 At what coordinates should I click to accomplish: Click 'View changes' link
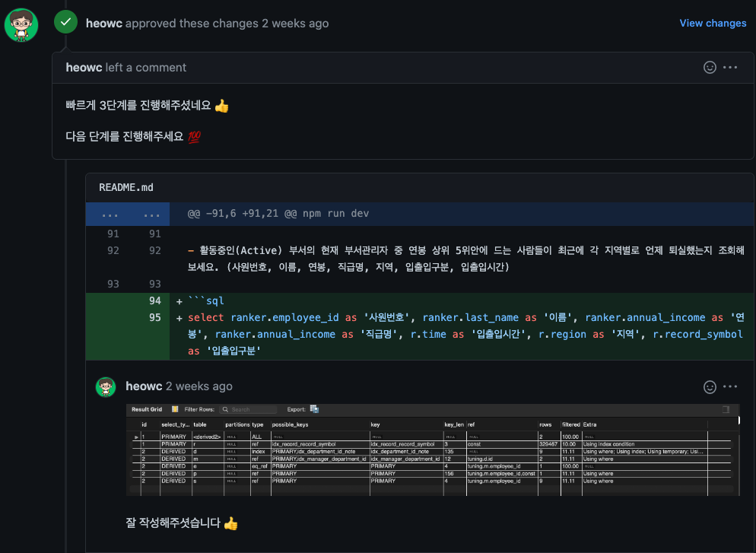click(x=713, y=23)
